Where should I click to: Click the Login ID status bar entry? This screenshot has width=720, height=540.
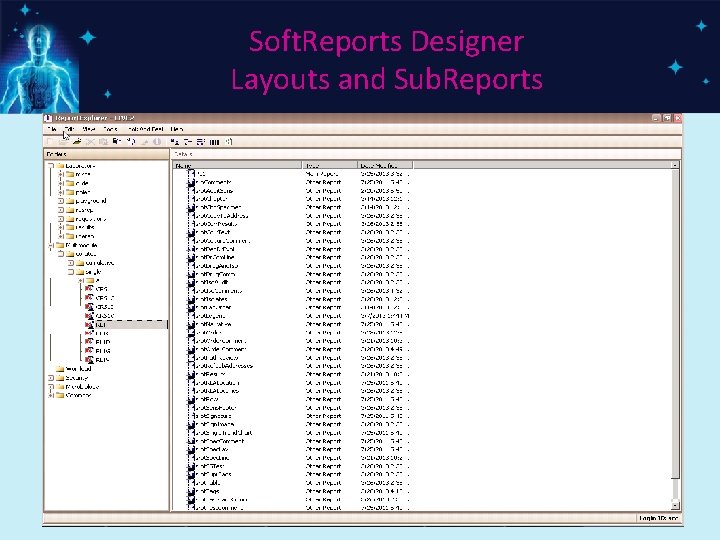pyautogui.click(x=658, y=518)
